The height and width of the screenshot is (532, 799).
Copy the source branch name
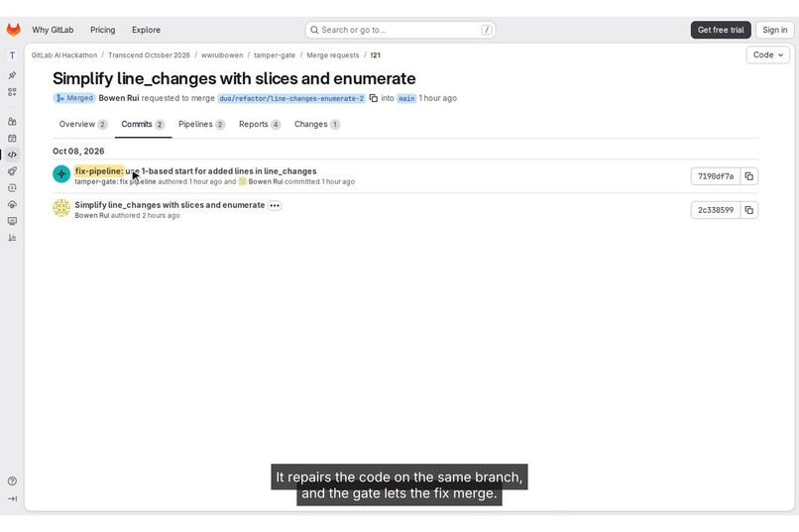[374, 98]
